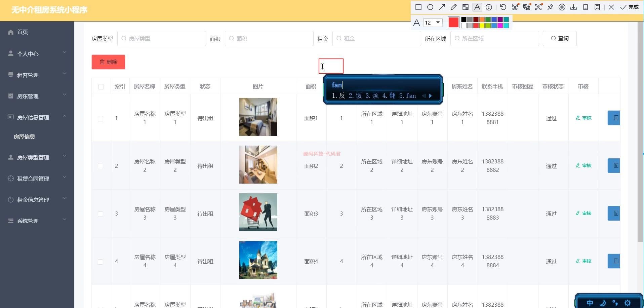Open the red house cart image in row 3
This screenshot has width=644, height=308.
point(258,212)
